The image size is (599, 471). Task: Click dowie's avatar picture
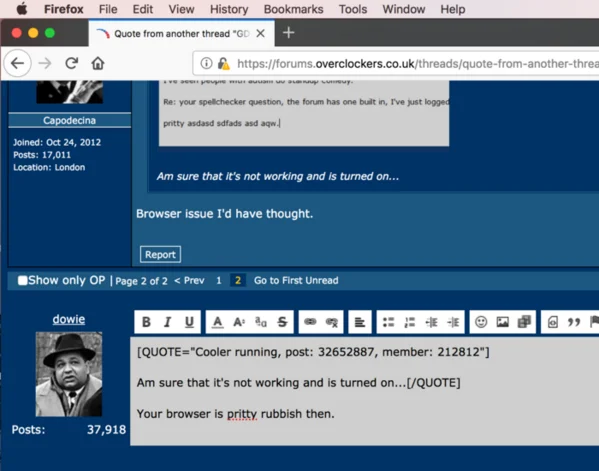(x=69, y=374)
